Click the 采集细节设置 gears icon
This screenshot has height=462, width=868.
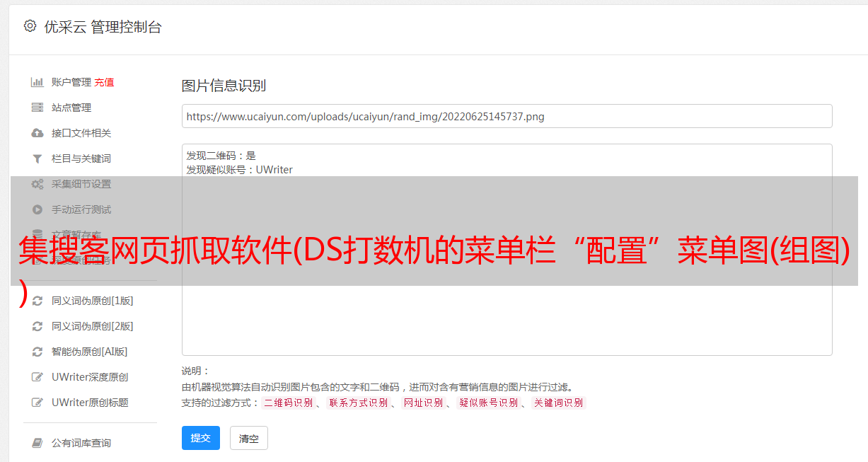[37, 184]
